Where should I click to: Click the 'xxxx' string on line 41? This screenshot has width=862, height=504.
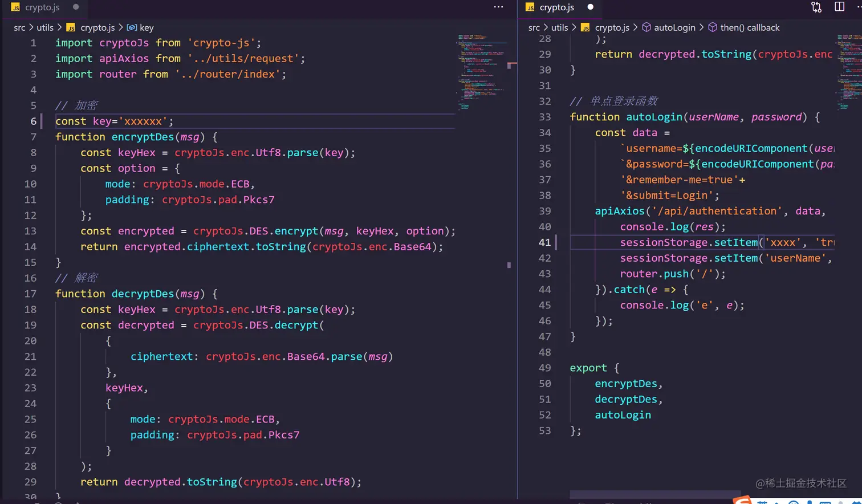(783, 242)
